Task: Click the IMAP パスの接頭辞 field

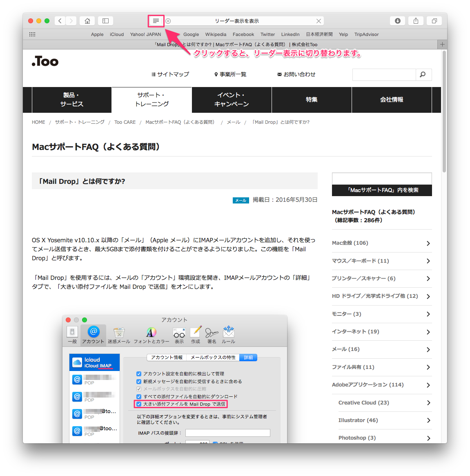Action: pyautogui.click(x=227, y=433)
